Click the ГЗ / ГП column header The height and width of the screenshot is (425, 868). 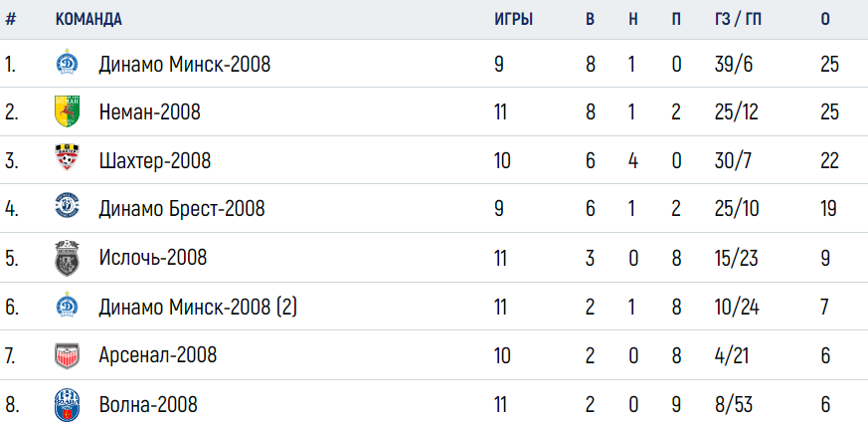[738, 19]
